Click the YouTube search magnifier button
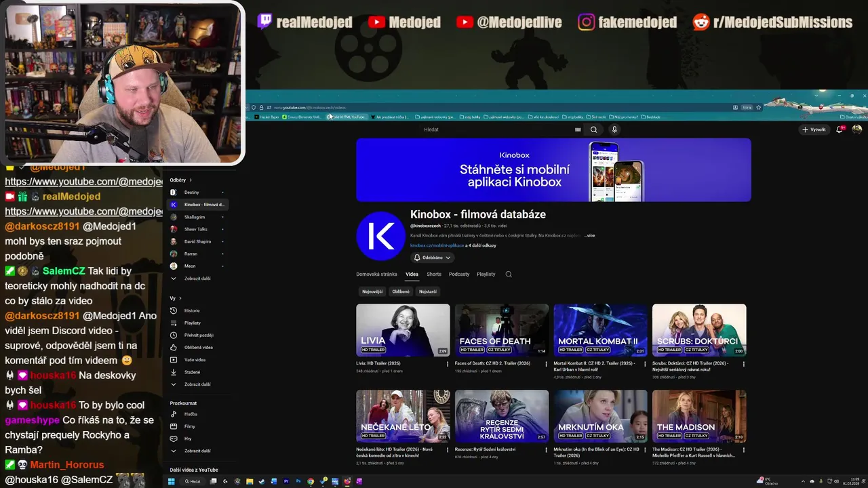 593,129
